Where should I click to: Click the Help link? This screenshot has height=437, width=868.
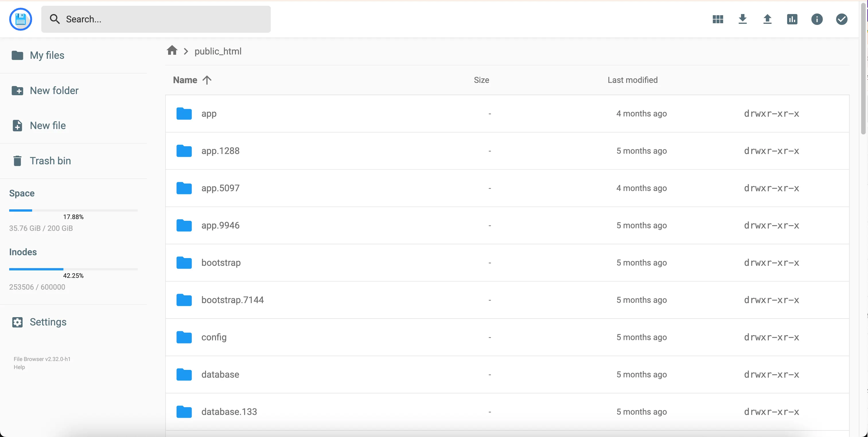coord(19,367)
